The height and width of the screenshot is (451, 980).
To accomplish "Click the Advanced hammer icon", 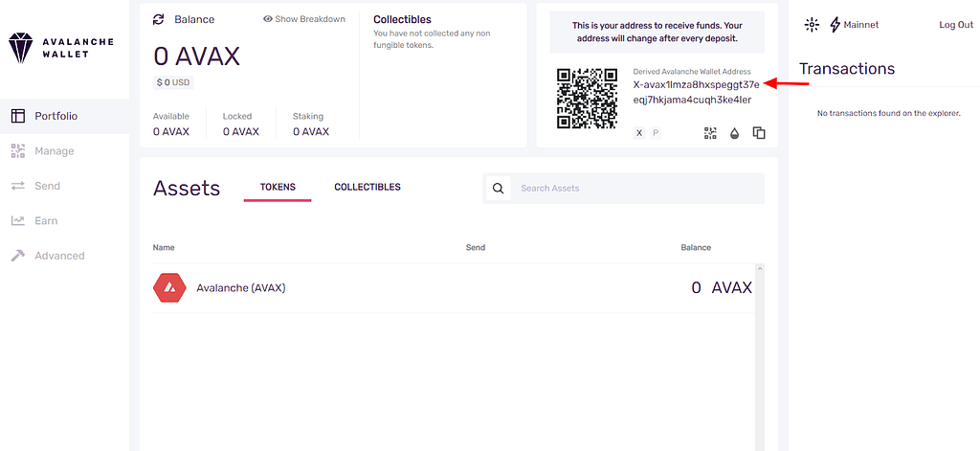I will point(18,256).
